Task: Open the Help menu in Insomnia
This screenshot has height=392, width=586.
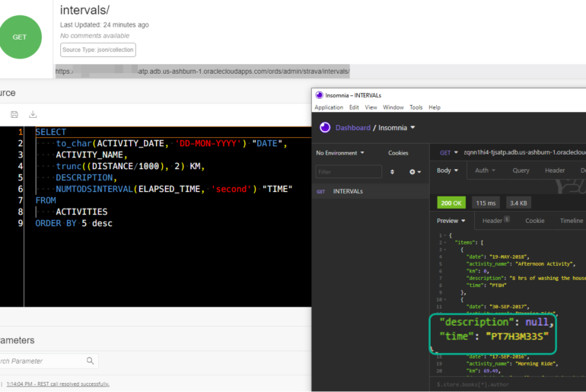Action: tap(435, 107)
